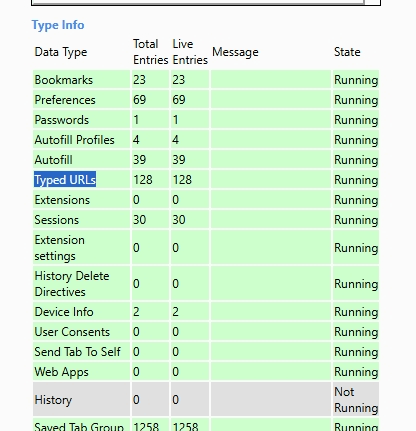Click the Typed URLs total count 128

coord(143,180)
